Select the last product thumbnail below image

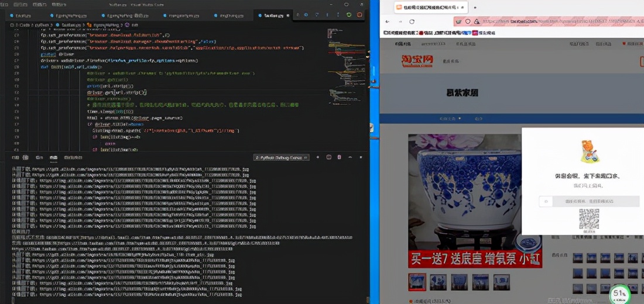pos(501,282)
